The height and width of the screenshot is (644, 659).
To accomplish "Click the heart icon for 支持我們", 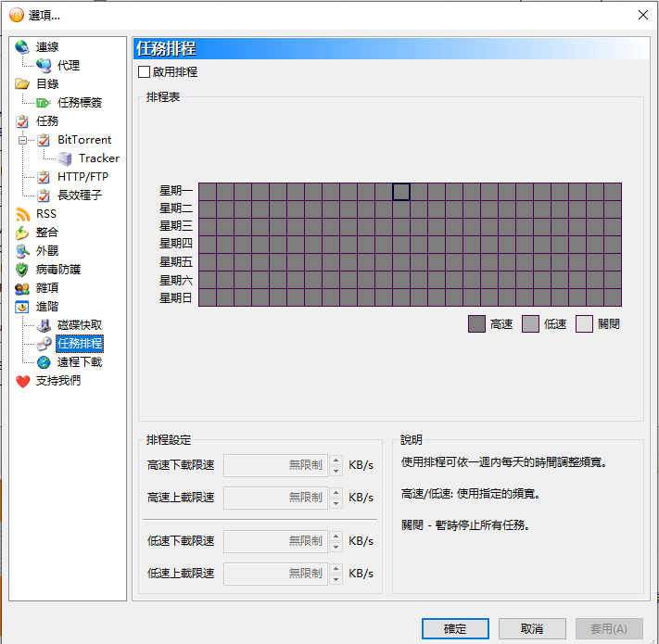I will [x=22, y=381].
